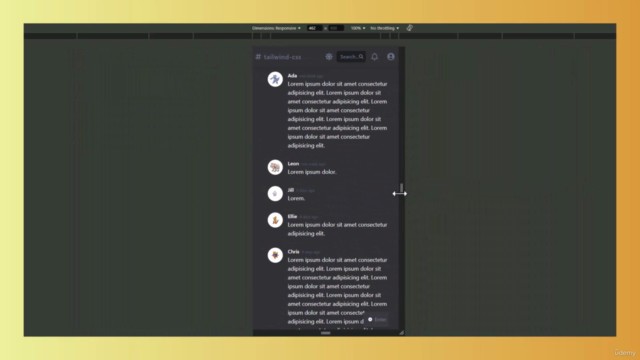Click the hash icon beside tailwind-css
Image resolution: width=640 pixels, height=360 pixels.
pyautogui.click(x=258, y=57)
